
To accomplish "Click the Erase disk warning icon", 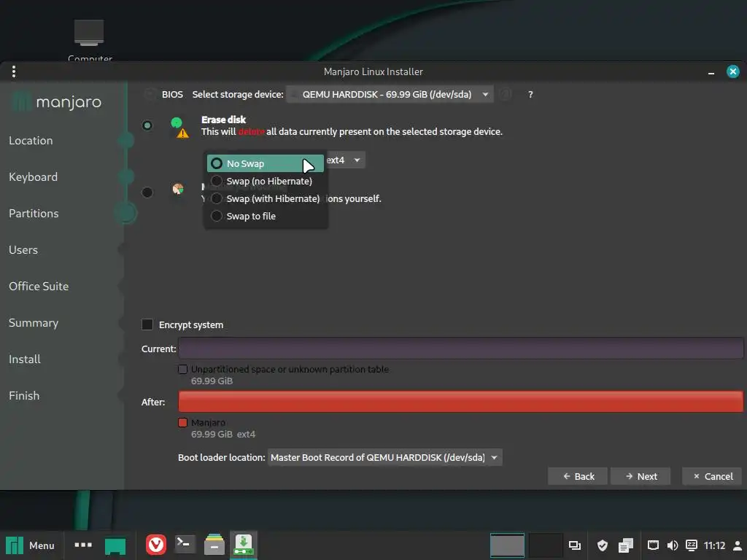I will [x=182, y=133].
